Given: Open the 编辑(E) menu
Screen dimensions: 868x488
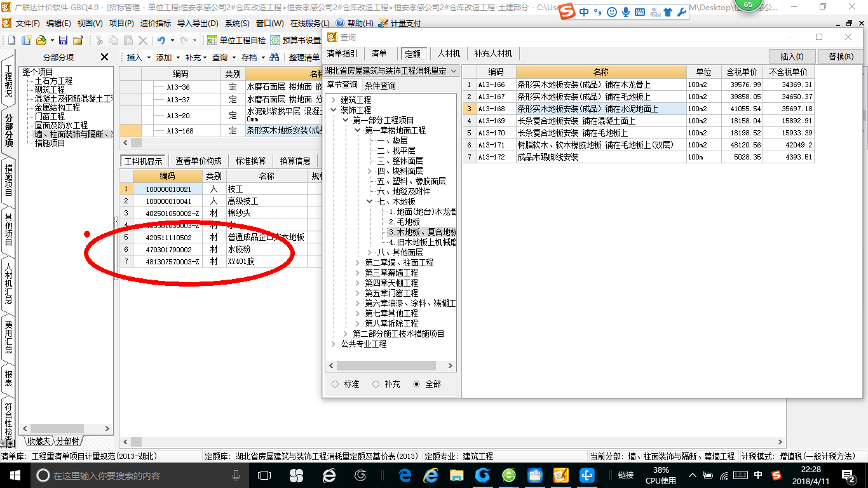Looking at the screenshot, I should tap(58, 23).
